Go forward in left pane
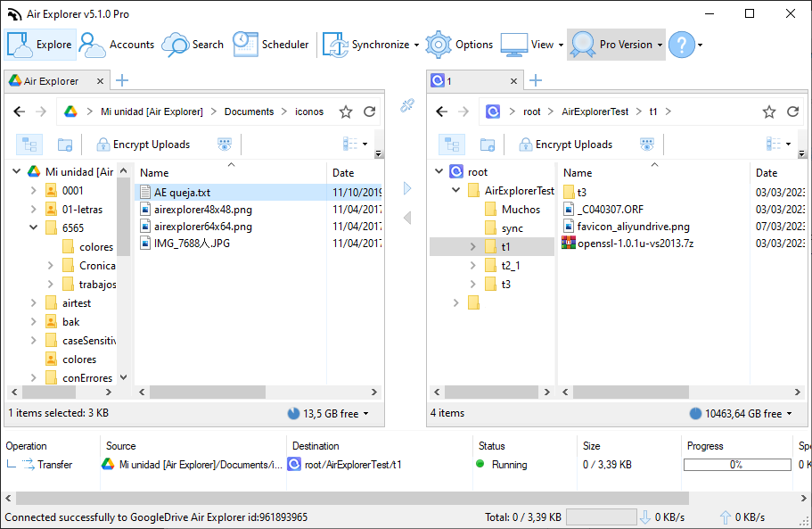 [41, 112]
